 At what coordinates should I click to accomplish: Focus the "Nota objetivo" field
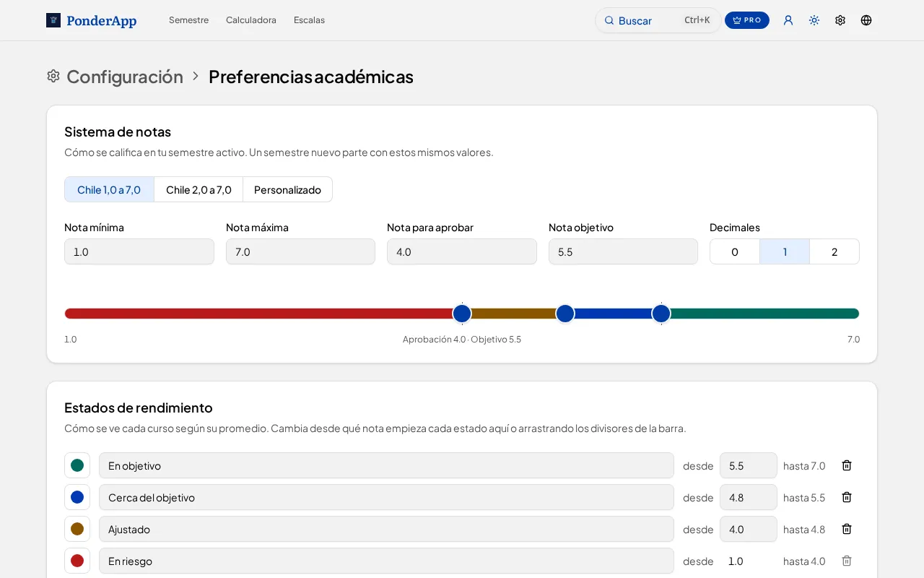623,251
